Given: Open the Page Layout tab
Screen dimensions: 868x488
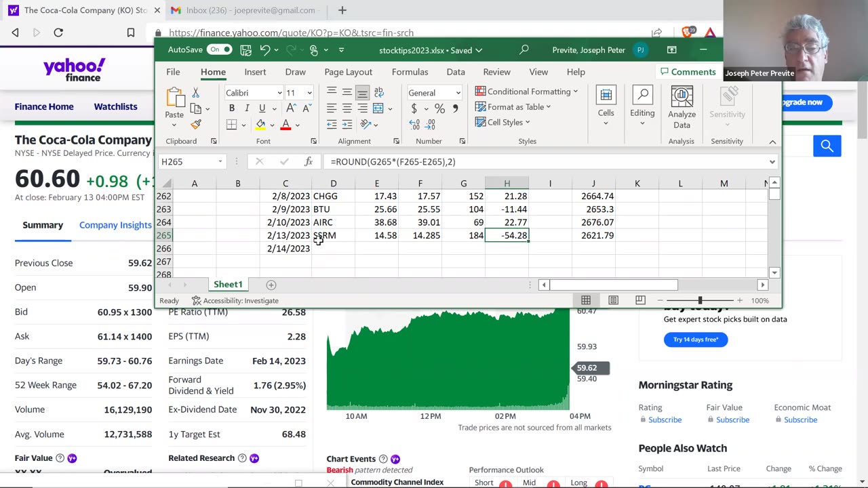Looking at the screenshot, I should (348, 72).
